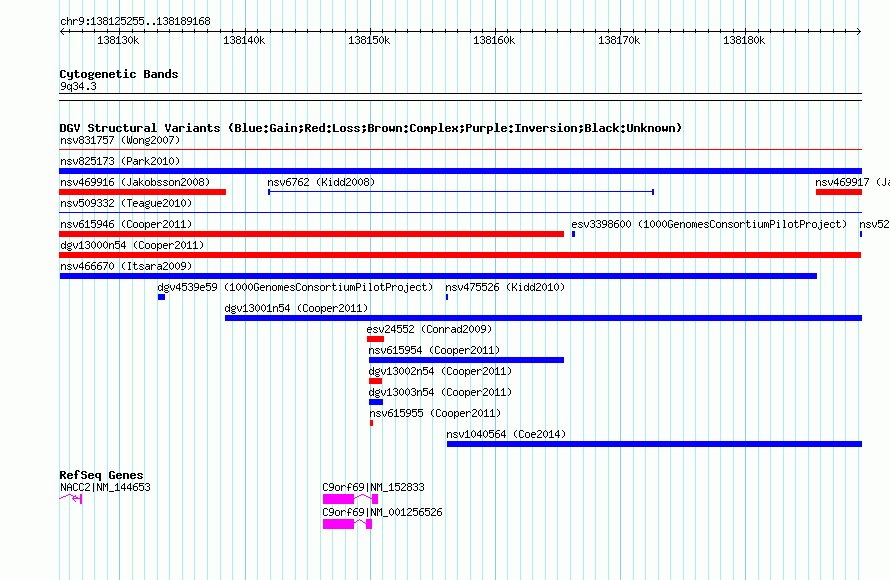
Task: Click the C9orf69 NM_001256526 gene model
Action: pos(347,524)
